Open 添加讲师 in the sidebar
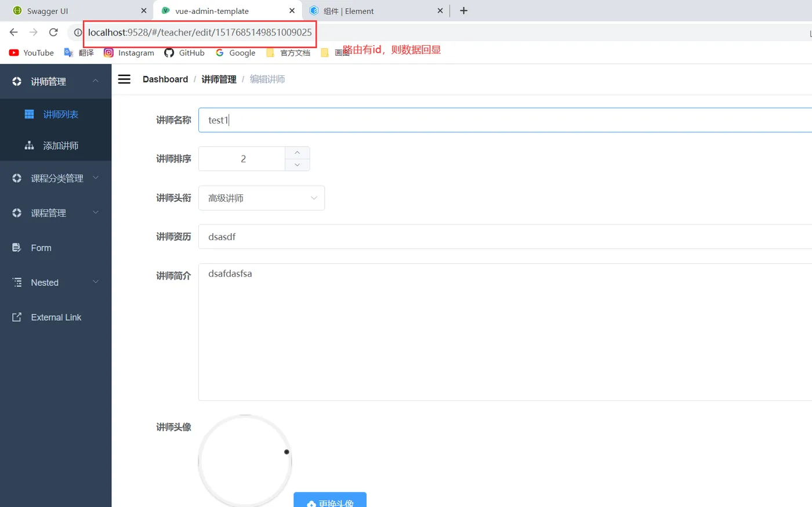The width and height of the screenshot is (812, 507). click(x=56, y=146)
